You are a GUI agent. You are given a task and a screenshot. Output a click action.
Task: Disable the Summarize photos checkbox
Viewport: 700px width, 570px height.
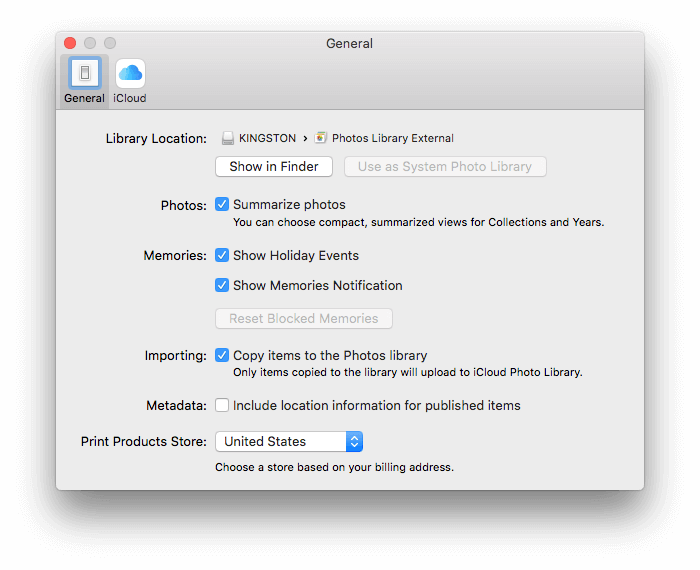coord(222,205)
